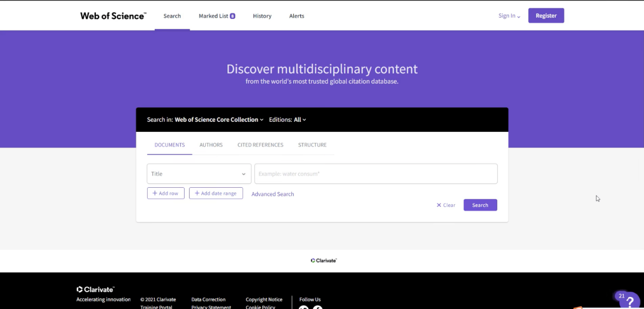The height and width of the screenshot is (309, 644).
Task: Select the Documents tab
Action: 170,145
